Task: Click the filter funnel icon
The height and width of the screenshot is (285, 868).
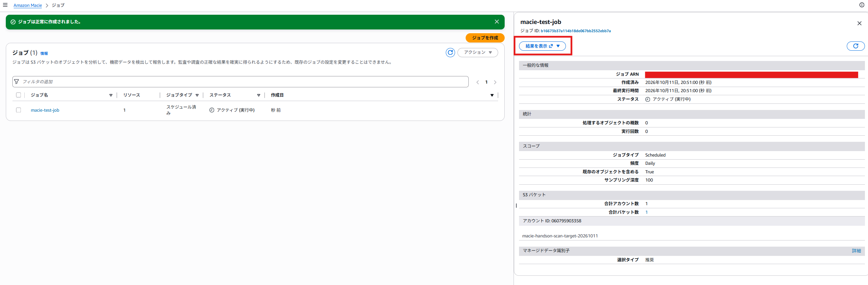Action: pyautogui.click(x=16, y=82)
